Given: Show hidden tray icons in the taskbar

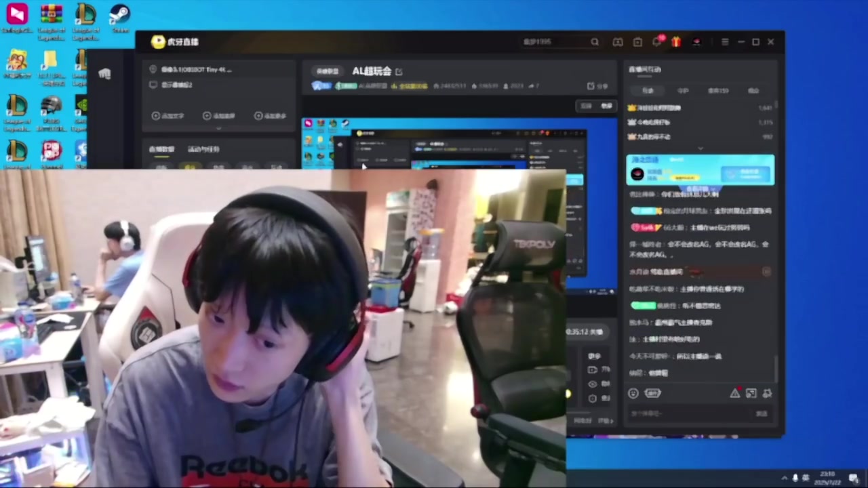Looking at the screenshot, I should [x=785, y=478].
